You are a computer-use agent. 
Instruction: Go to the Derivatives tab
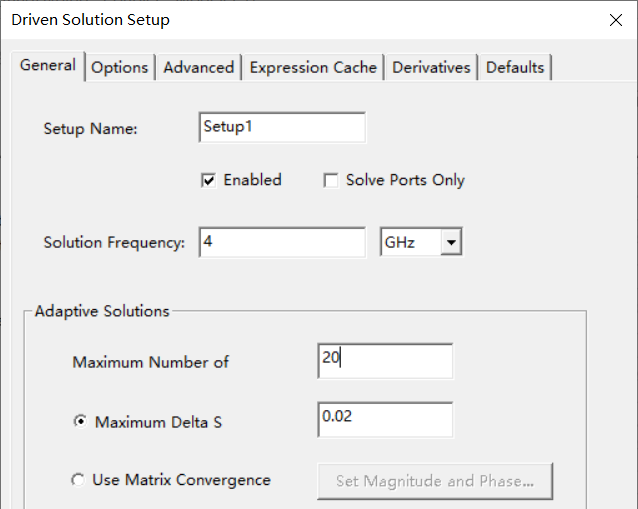tap(431, 68)
